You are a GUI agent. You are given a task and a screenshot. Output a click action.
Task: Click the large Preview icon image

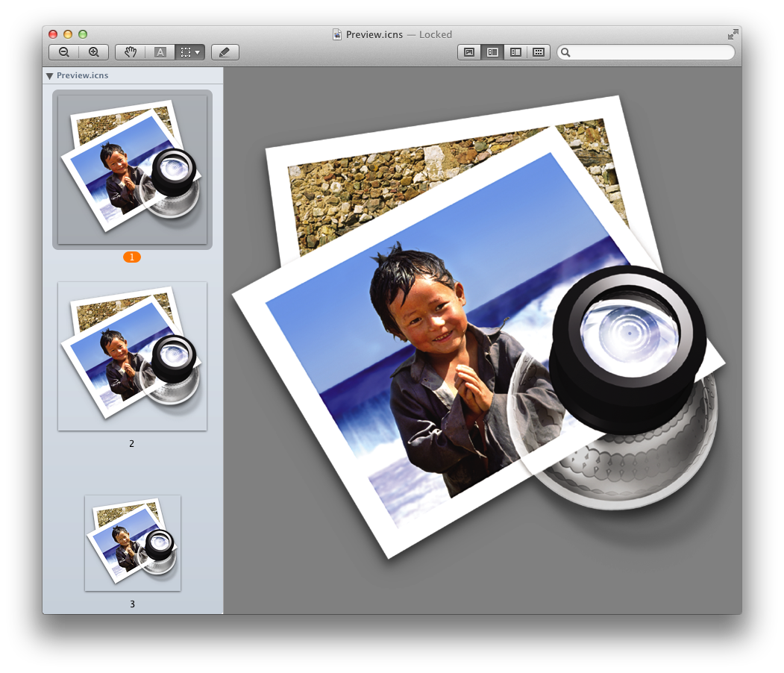tap(479, 328)
